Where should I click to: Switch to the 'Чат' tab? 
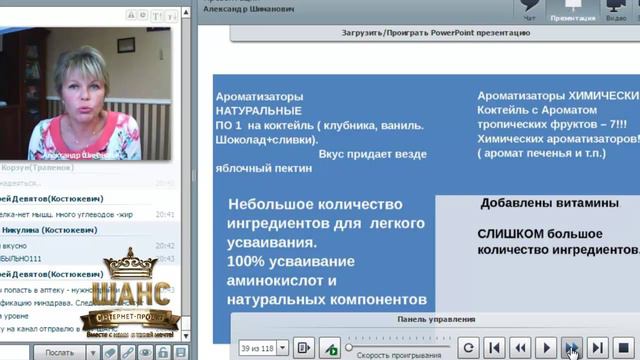point(529,11)
